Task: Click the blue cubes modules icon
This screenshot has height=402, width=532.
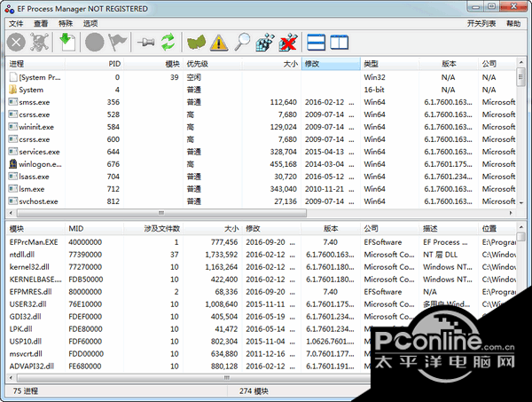Action: 265,43
